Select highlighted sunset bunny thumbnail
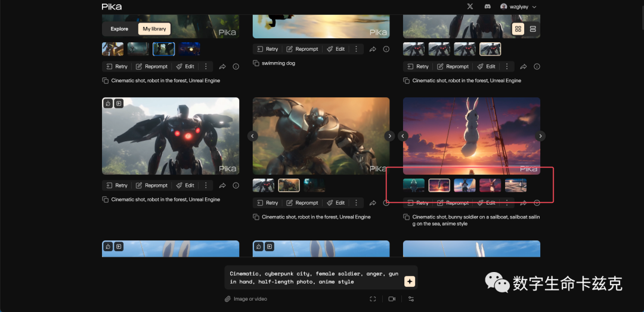 tap(439, 186)
